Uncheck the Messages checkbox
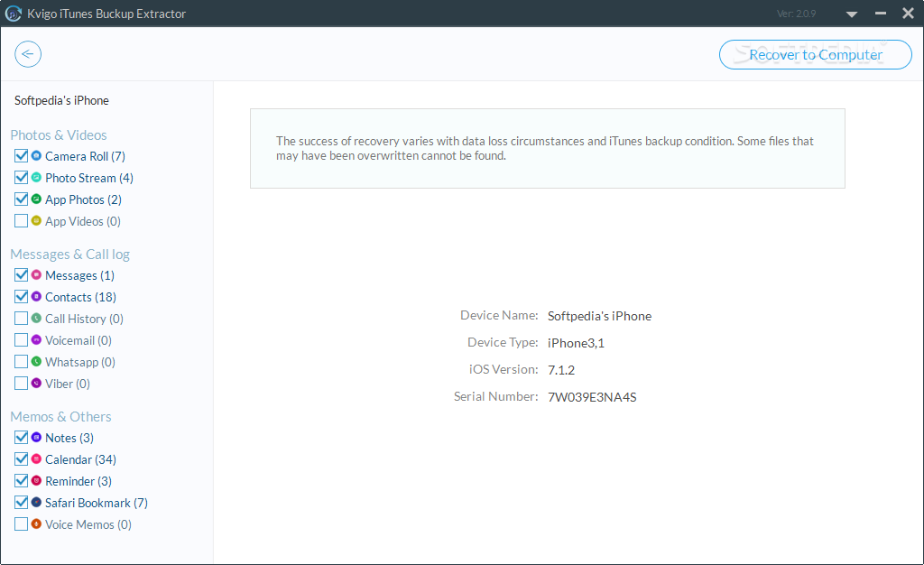Screen dimensions: 924x565 (x=22, y=274)
